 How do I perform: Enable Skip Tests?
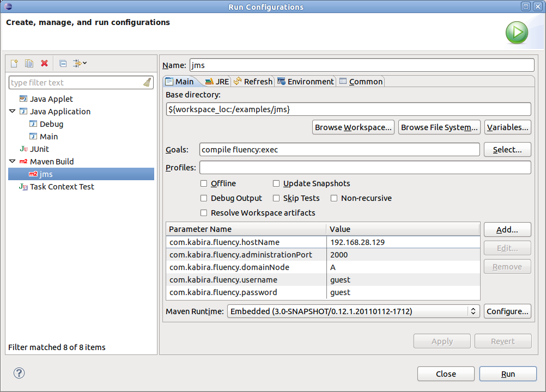(276, 198)
